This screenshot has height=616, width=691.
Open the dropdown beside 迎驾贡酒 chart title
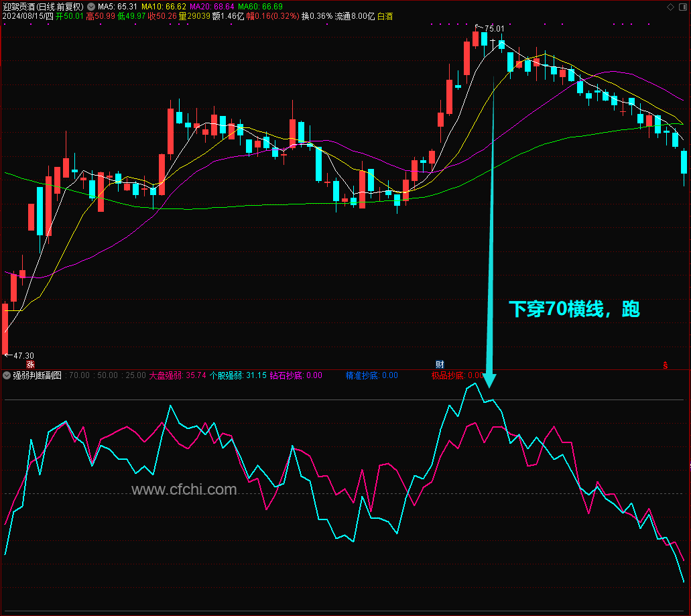pyautogui.click(x=90, y=7)
